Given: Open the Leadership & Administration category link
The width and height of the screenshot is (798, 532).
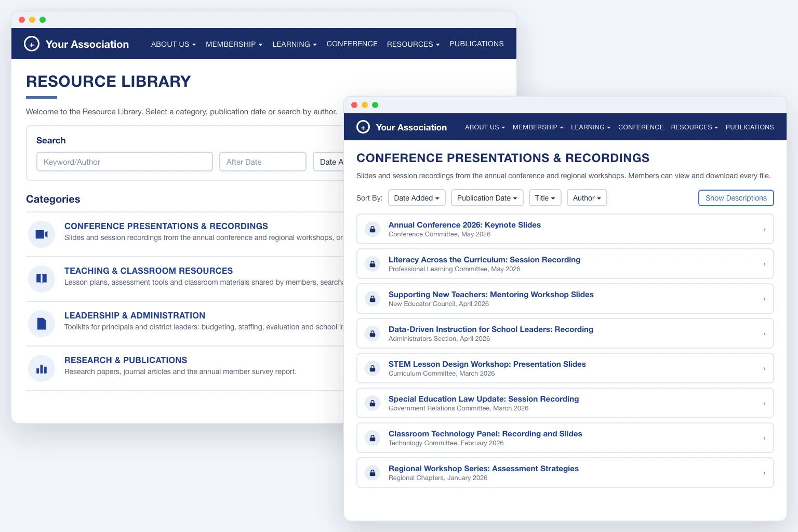Looking at the screenshot, I should 135,315.
